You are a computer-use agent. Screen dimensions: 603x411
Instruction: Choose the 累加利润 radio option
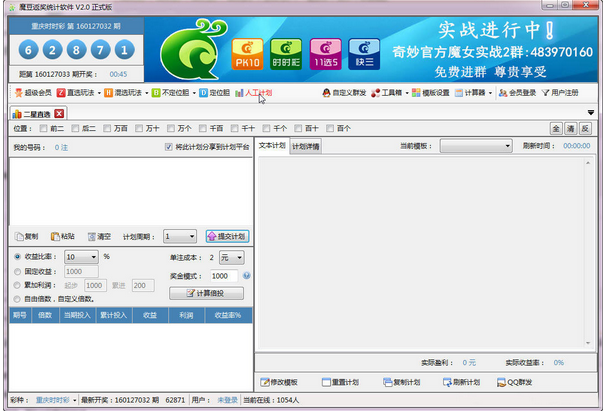pyautogui.click(x=18, y=285)
